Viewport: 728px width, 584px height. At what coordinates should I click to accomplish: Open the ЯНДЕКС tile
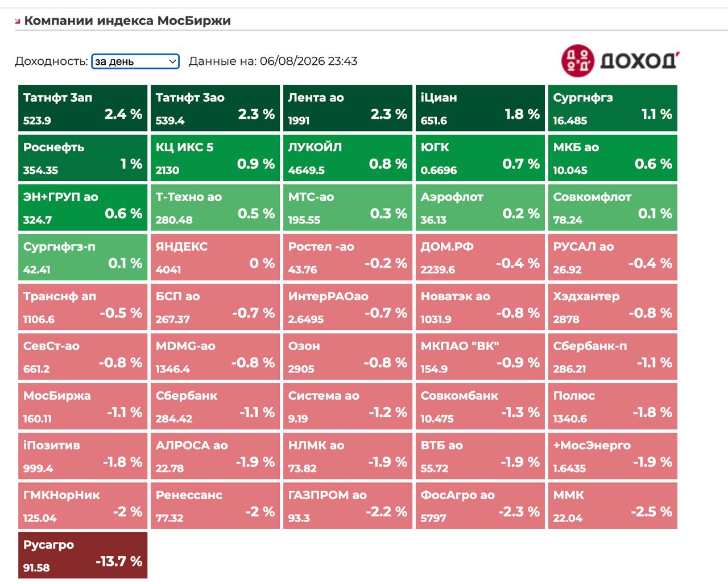tap(215, 258)
